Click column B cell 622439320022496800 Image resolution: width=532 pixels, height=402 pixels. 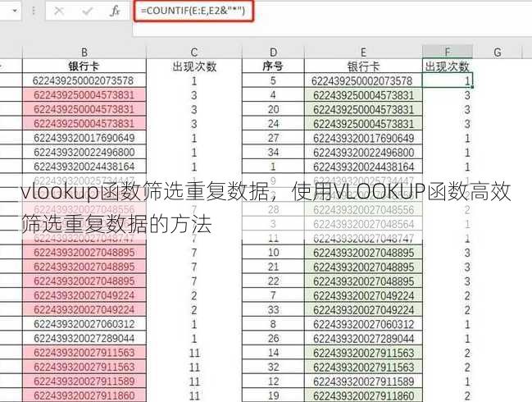click(x=84, y=152)
